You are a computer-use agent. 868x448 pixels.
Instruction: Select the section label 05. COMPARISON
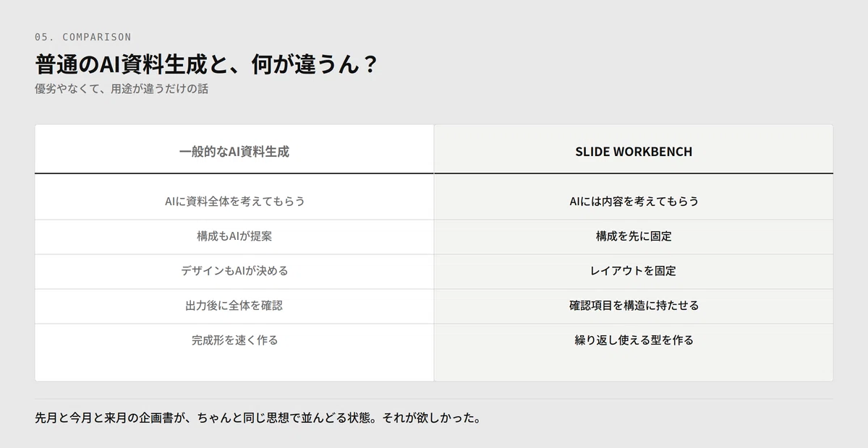click(x=83, y=37)
